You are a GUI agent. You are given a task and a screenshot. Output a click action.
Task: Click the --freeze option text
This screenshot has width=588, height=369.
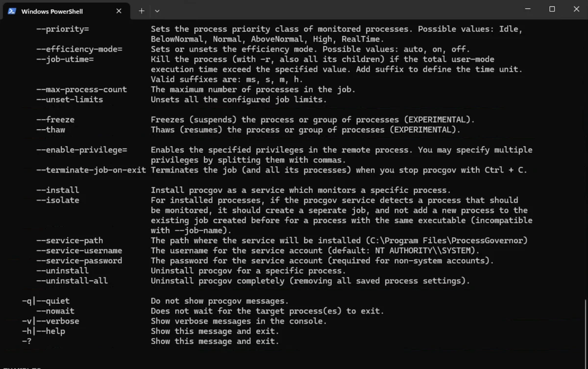coord(55,120)
